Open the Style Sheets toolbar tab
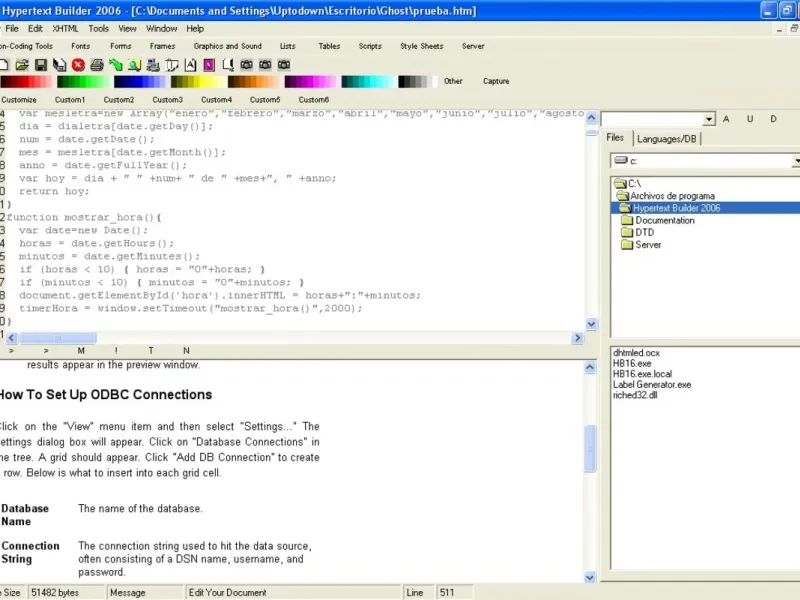Image resolution: width=800 pixels, height=600 pixels. 421,46
